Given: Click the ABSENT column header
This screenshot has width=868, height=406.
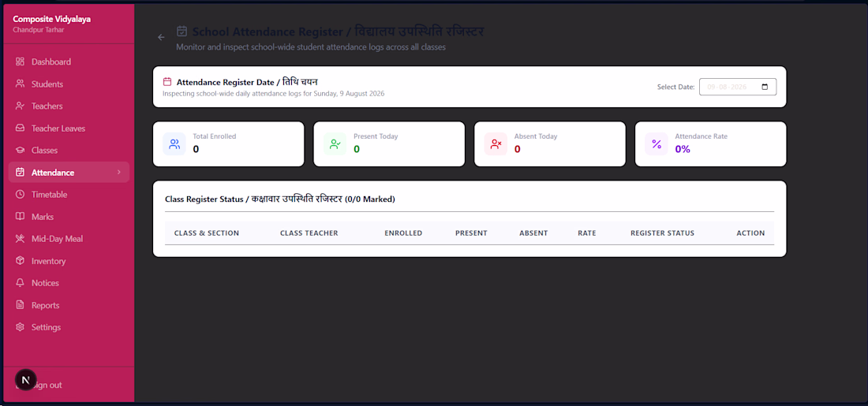Looking at the screenshot, I should point(533,233).
